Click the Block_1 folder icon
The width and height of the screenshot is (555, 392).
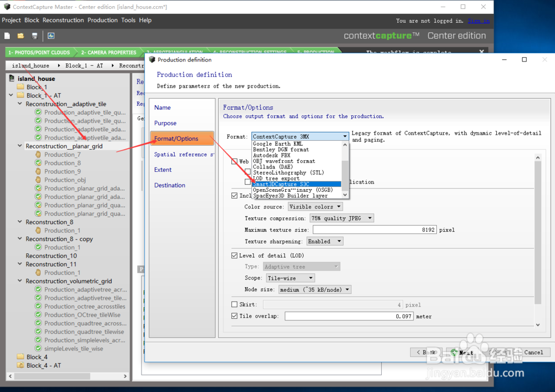(x=21, y=86)
